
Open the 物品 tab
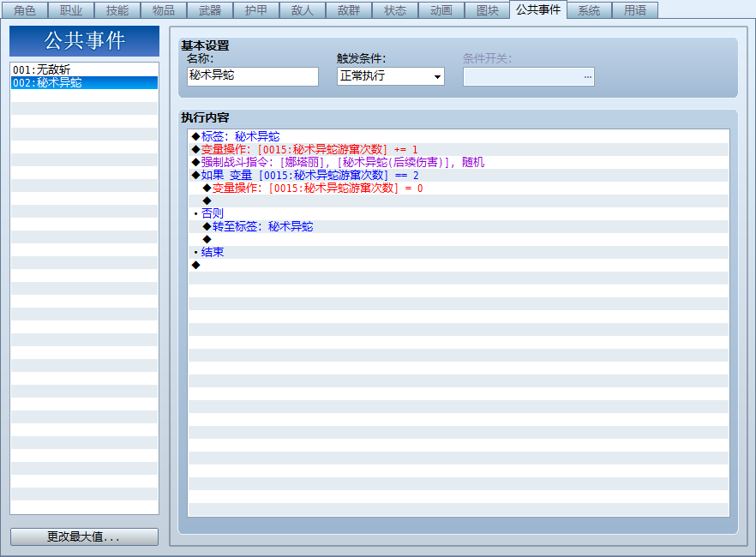coord(164,10)
